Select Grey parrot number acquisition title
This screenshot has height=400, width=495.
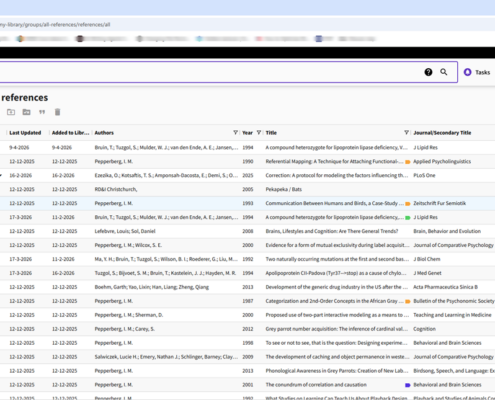(x=337, y=329)
